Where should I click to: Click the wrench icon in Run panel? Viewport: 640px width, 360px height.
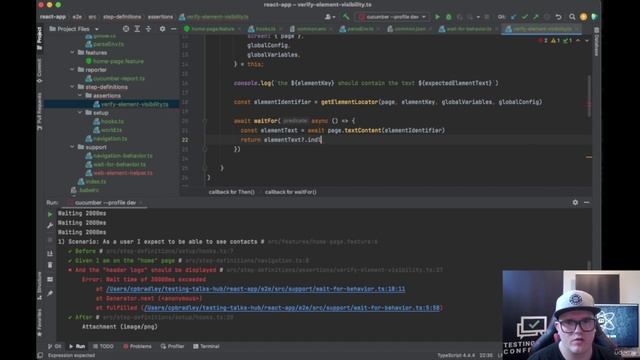pos(50,226)
